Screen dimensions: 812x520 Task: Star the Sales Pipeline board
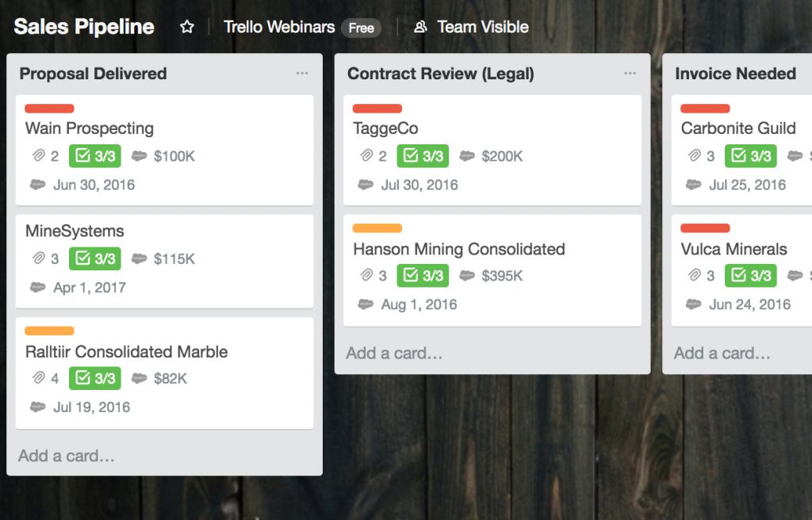point(187,27)
